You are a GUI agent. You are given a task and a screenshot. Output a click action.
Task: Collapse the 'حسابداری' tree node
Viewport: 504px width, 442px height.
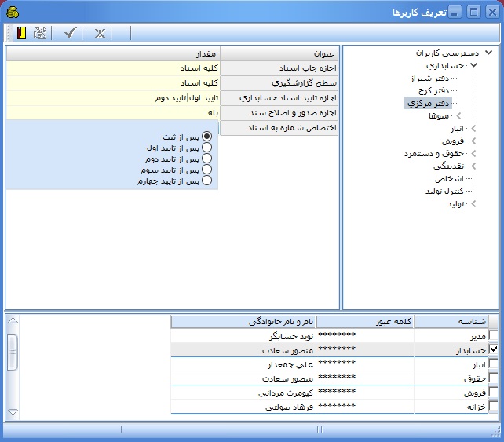click(473, 67)
